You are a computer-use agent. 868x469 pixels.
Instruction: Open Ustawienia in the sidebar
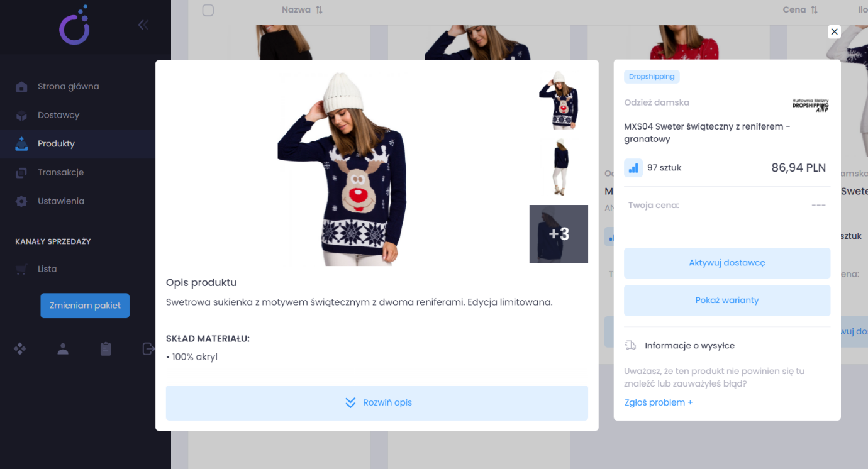[x=60, y=201]
